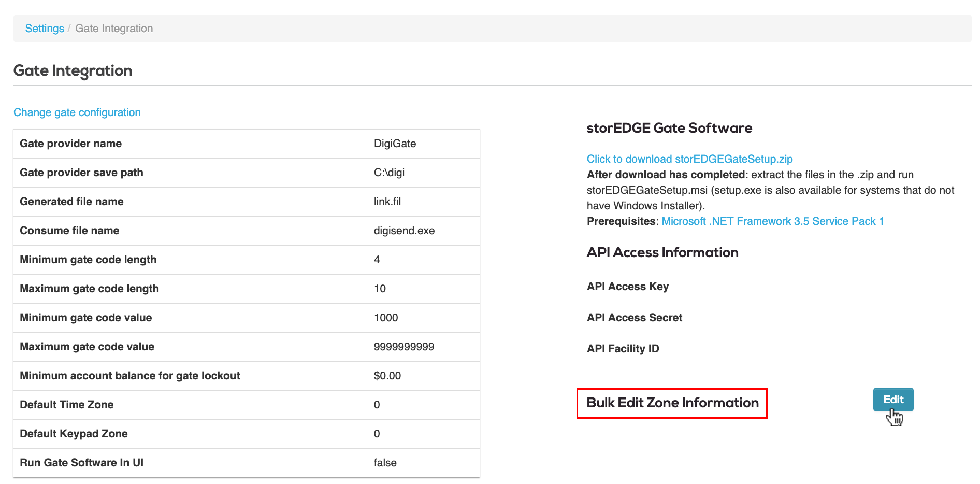Screen dimensions: 980x484
Task: Select the Minimum gate code value 1000
Action: tap(386, 318)
